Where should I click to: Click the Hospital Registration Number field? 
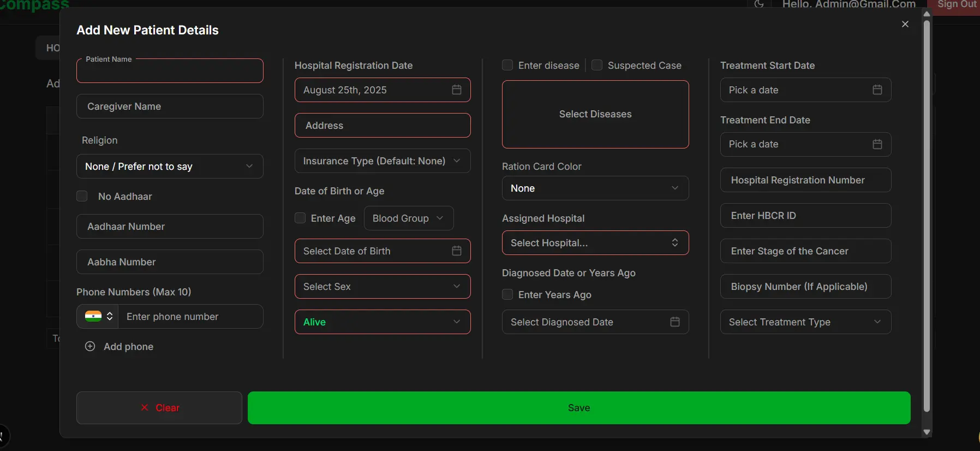(x=806, y=180)
